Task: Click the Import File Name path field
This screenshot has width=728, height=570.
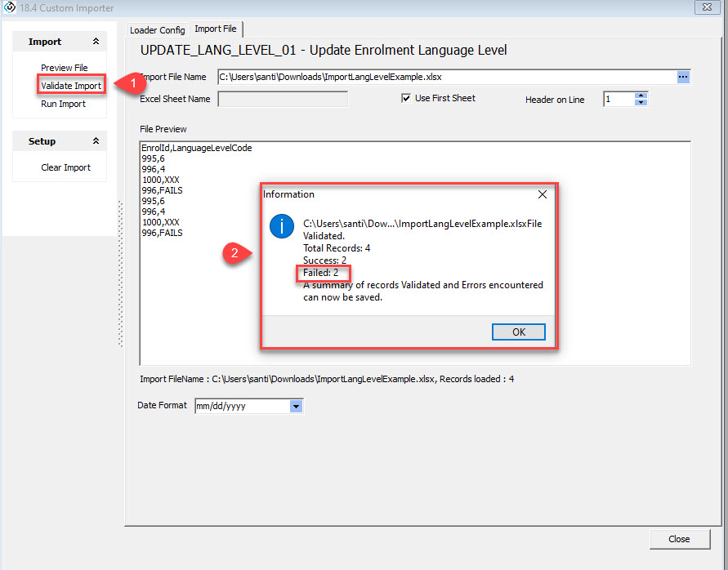Action: pyautogui.click(x=445, y=77)
